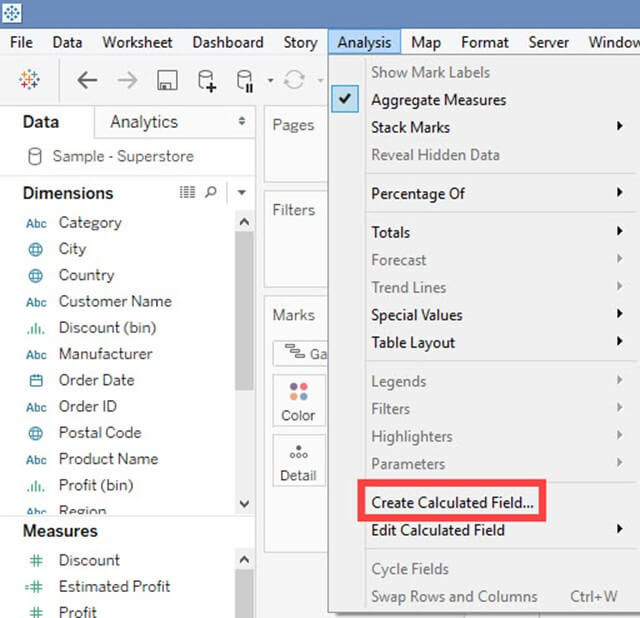
Task: Click the Tableau logo start page icon
Action: click(29, 80)
